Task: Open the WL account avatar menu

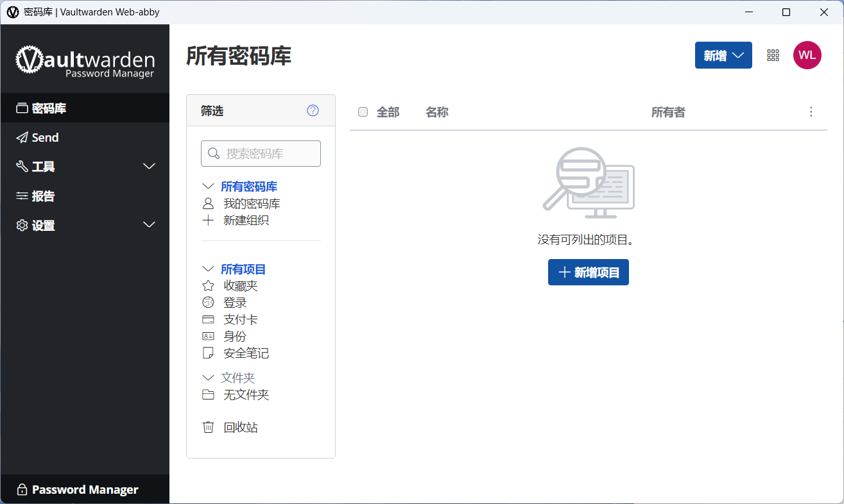Action: (x=807, y=55)
